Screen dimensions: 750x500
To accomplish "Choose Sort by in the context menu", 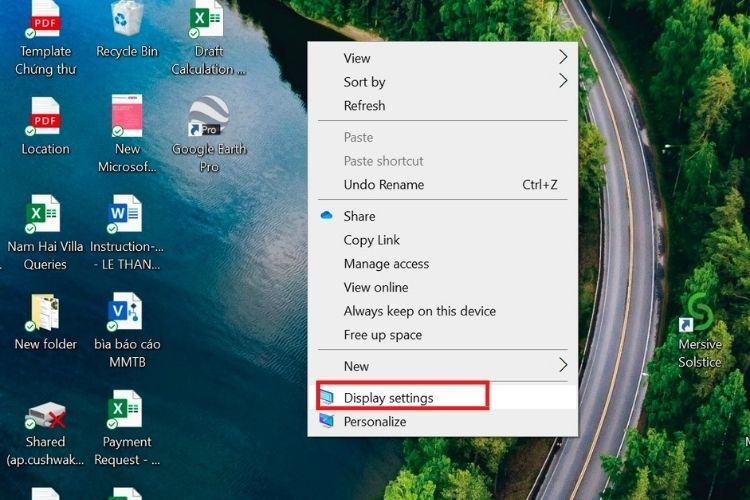I will [442, 82].
